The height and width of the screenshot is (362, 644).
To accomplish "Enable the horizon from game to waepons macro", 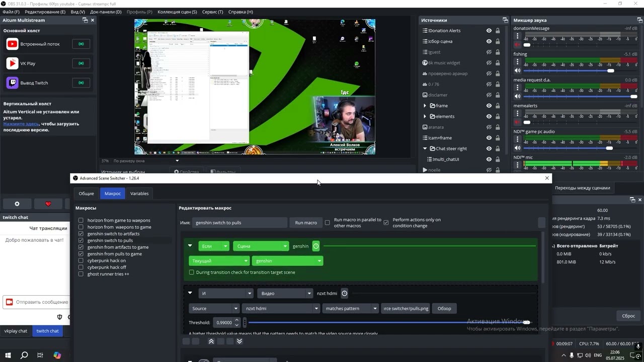I will click(x=80, y=220).
